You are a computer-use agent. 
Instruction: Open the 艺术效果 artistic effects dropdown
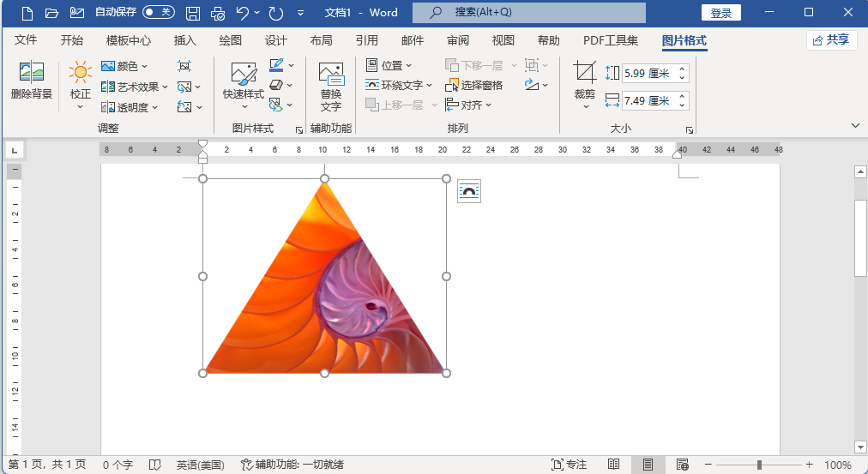click(x=135, y=87)
